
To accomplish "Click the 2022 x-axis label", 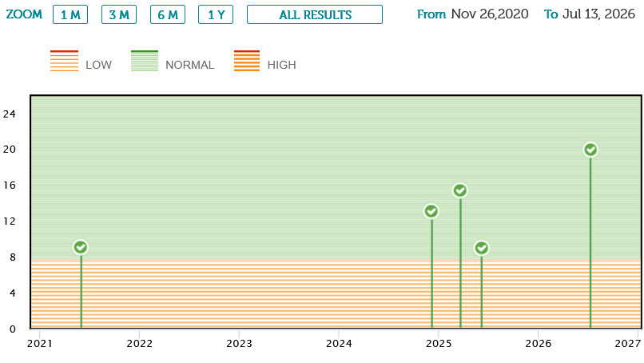I will [x=139, y=344].
